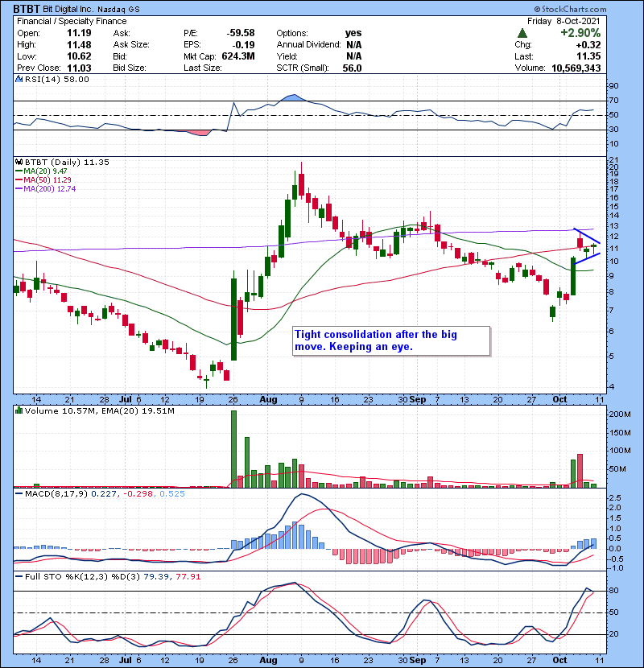Click the RSI(14) legend marker icon
The height and width of the screenshot is (668, 644).
point(17,79)
